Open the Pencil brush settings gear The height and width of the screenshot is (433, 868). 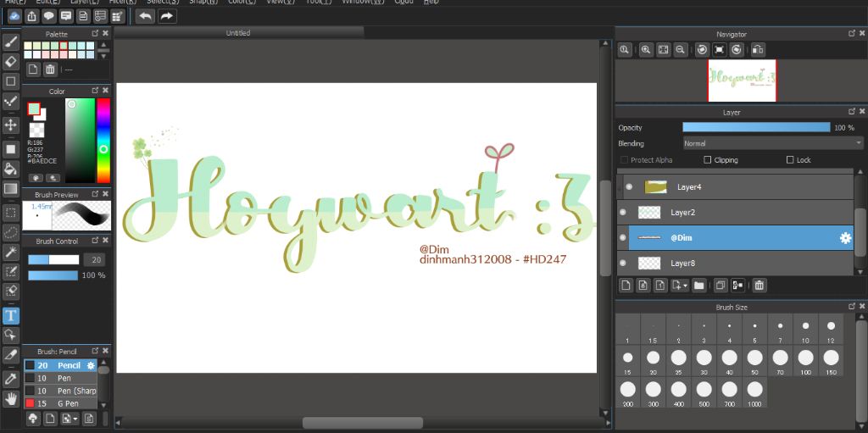[x=91, y=365]
